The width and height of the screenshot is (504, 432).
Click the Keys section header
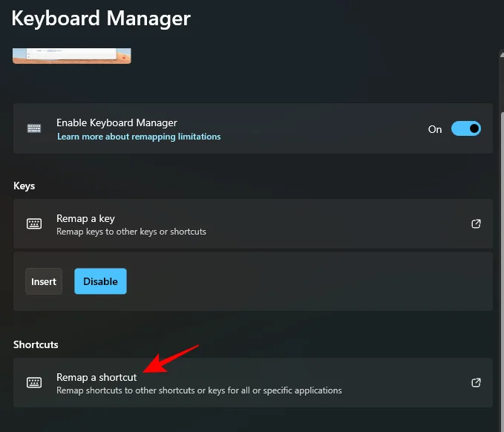point(24,186)
